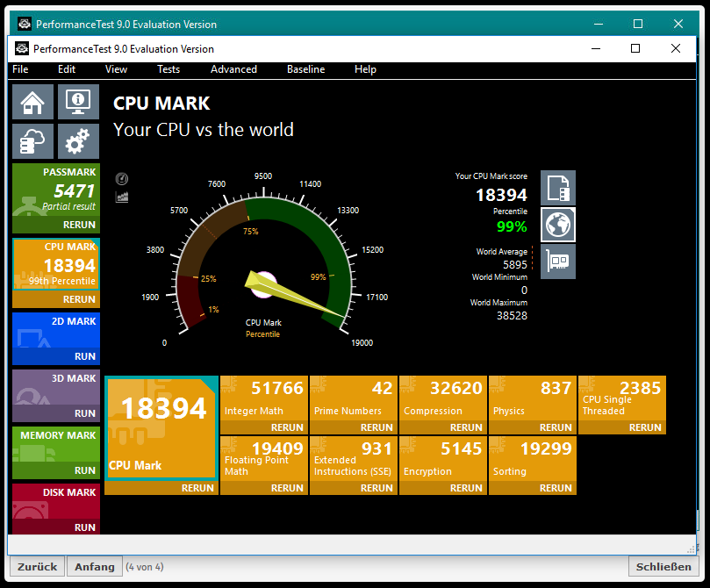
Task: Open the Baseline menu
Action: point(305,69)
